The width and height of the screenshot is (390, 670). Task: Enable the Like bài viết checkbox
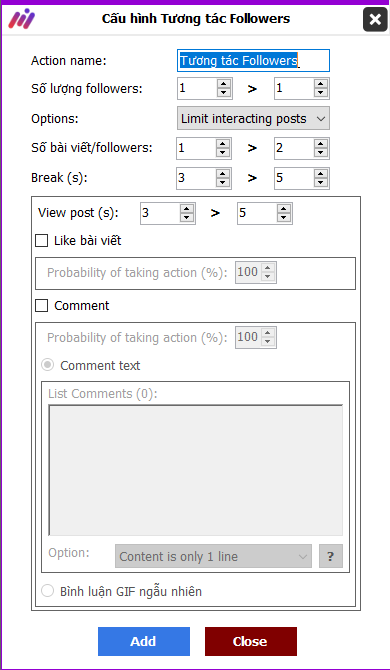coord(41,241)
